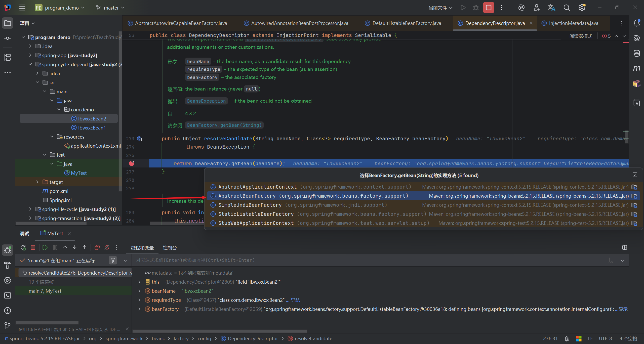Click the Step Into debug icon
The height and width of the screenshot is (344, 644).
(x=75, y=248)
